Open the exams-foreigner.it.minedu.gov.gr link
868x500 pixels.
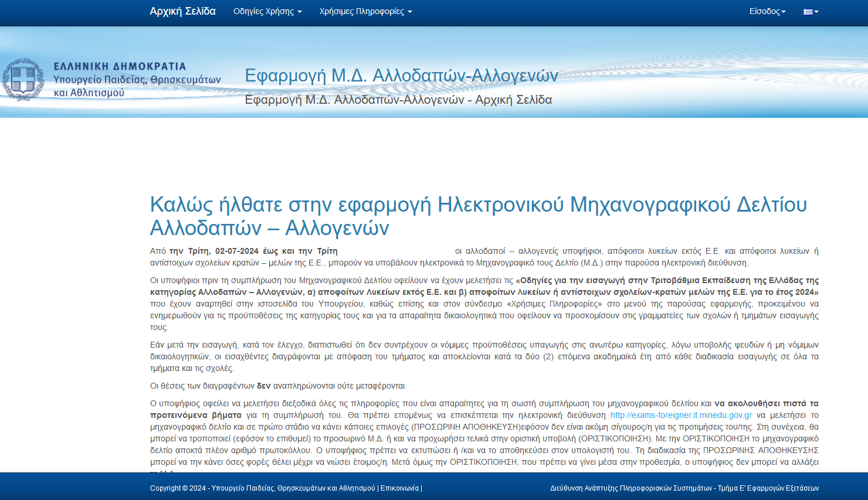coord(681,415)
